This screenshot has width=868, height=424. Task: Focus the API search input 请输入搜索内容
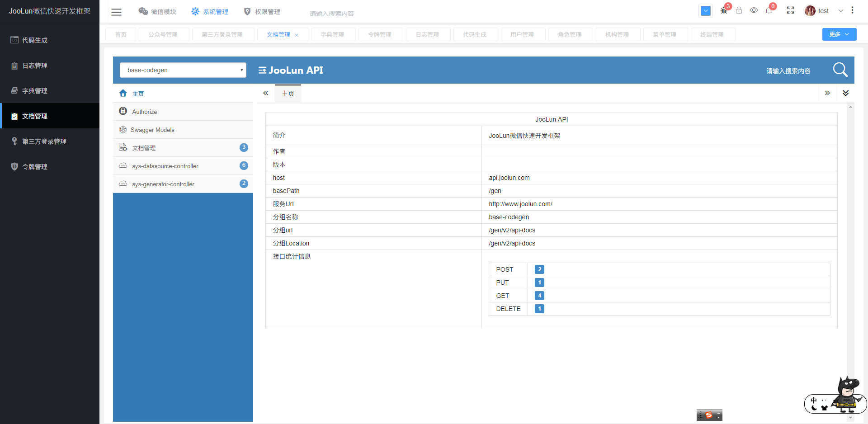coord(788,71)
